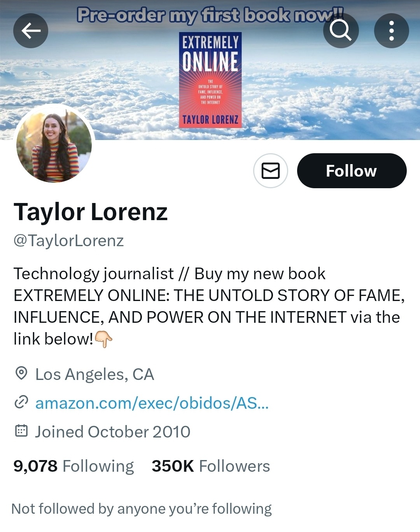Open Taylor Lorenz profile photo

click(54, 144)
